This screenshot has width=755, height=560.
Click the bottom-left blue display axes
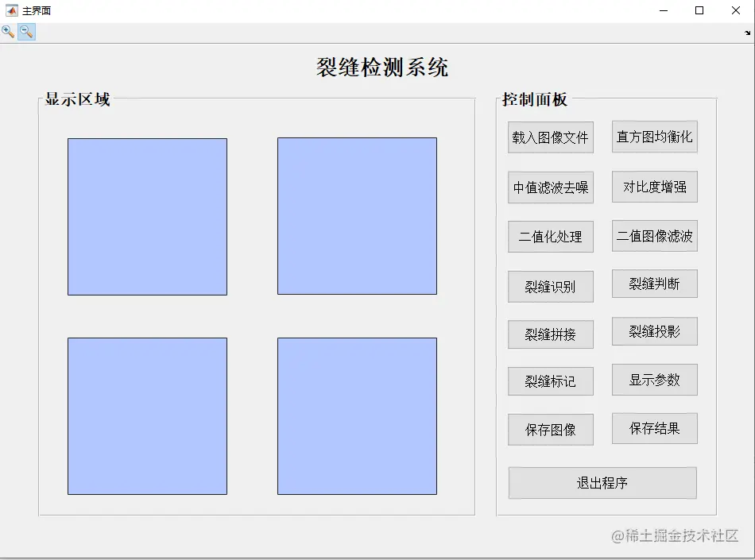coord(147,416)
